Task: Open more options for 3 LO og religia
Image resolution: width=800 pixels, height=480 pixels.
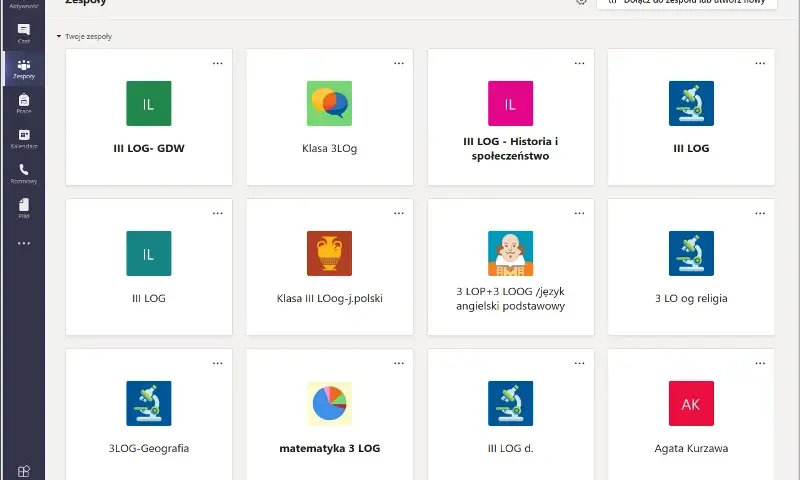Action: click(x=760, y=213)
